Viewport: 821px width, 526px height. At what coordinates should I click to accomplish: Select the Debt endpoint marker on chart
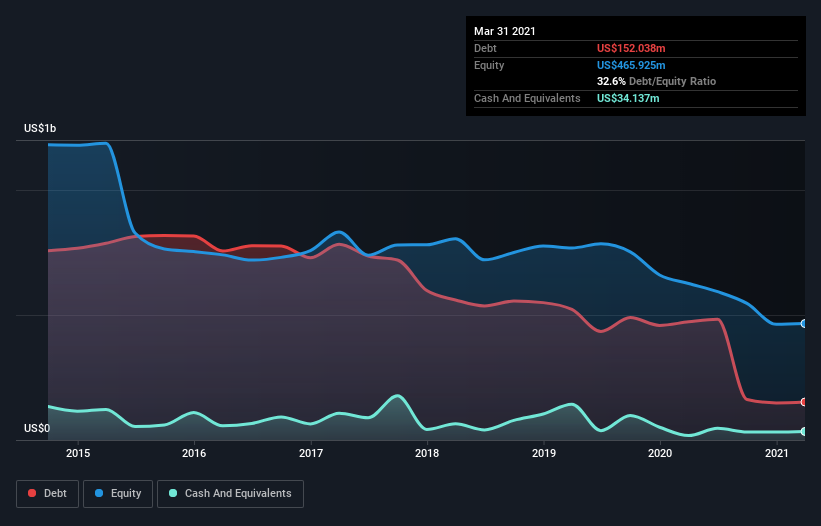point(804,402)
